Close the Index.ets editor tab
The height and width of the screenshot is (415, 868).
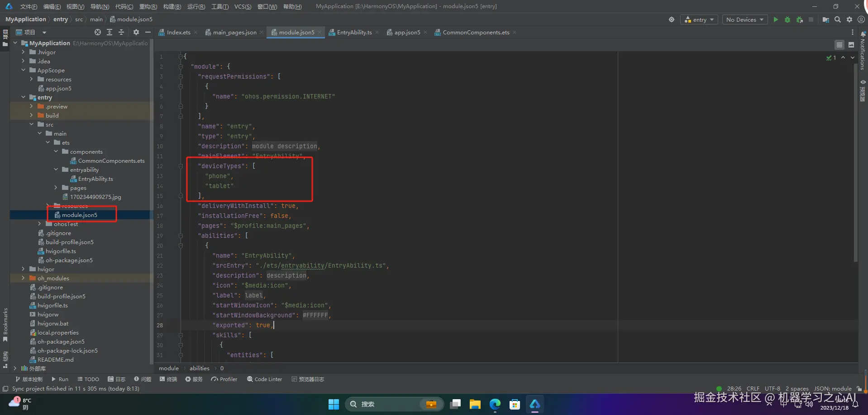(196, 32)
